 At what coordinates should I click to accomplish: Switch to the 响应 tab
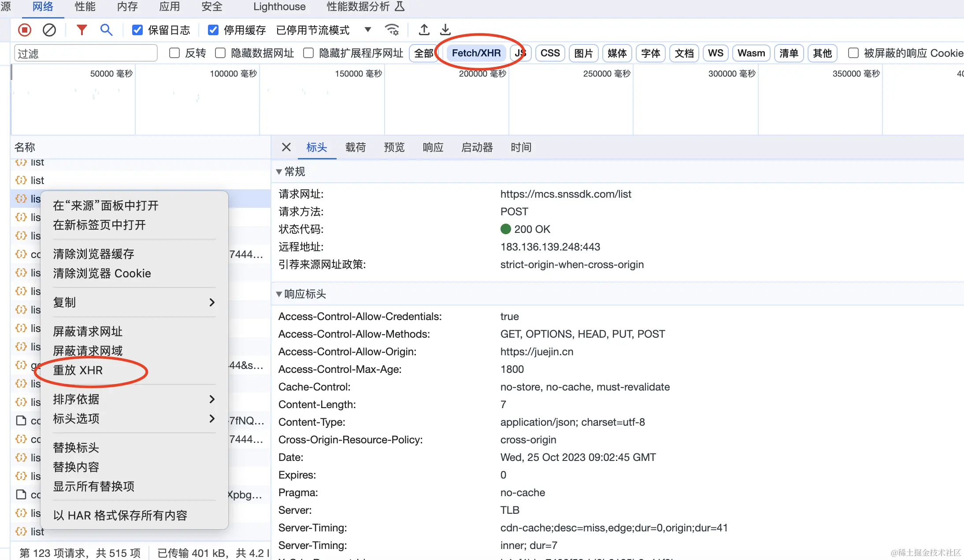tap(433, 147)
